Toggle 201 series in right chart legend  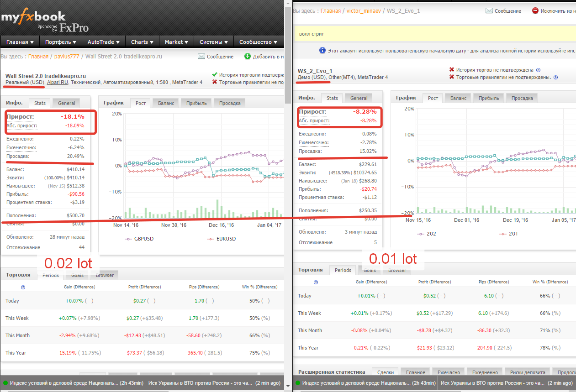tap(509, 234)
